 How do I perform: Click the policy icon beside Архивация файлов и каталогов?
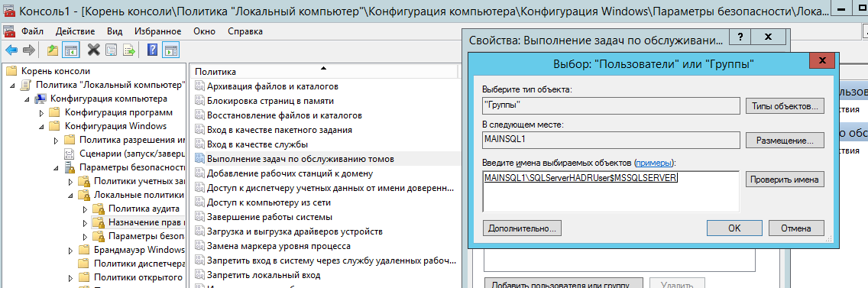pos(199,86)
